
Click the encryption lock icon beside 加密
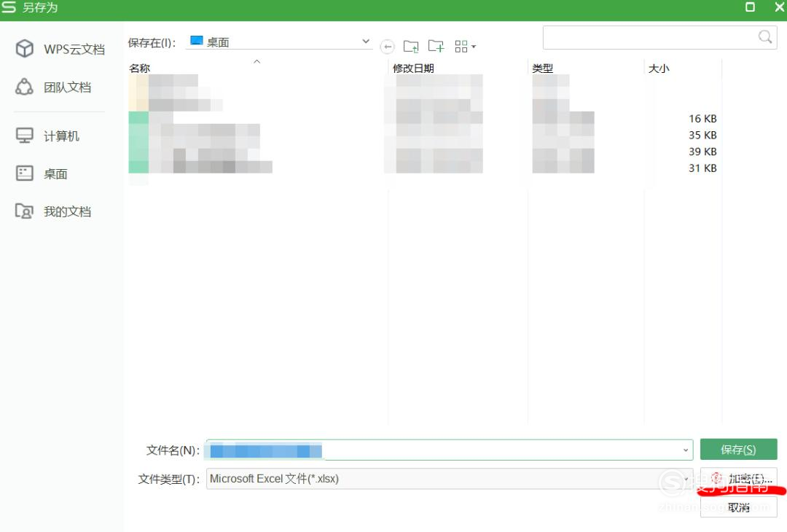(717, 479)
